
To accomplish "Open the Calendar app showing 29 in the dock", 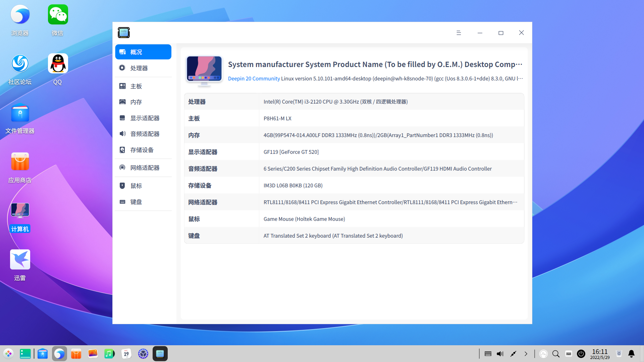I will click(x=126, y=353).
